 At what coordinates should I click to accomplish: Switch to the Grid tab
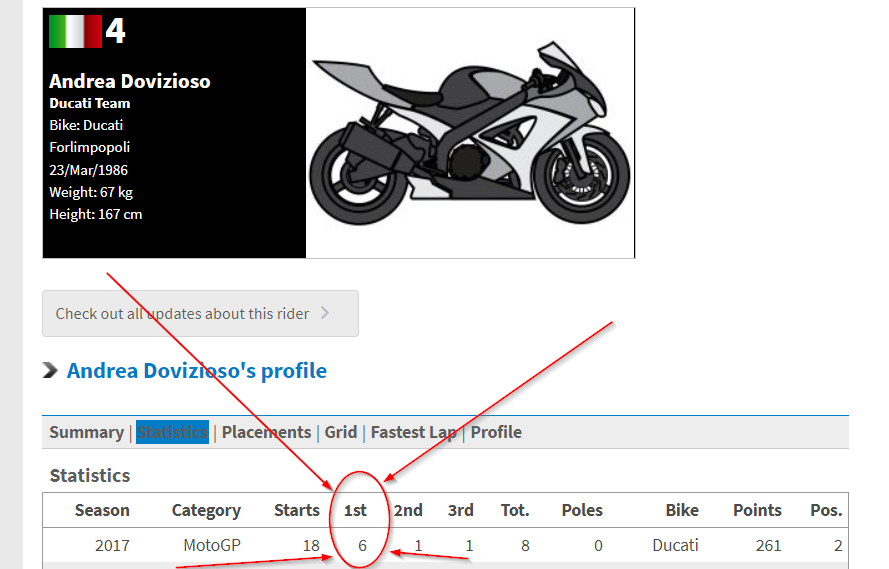tap(340, 432)
